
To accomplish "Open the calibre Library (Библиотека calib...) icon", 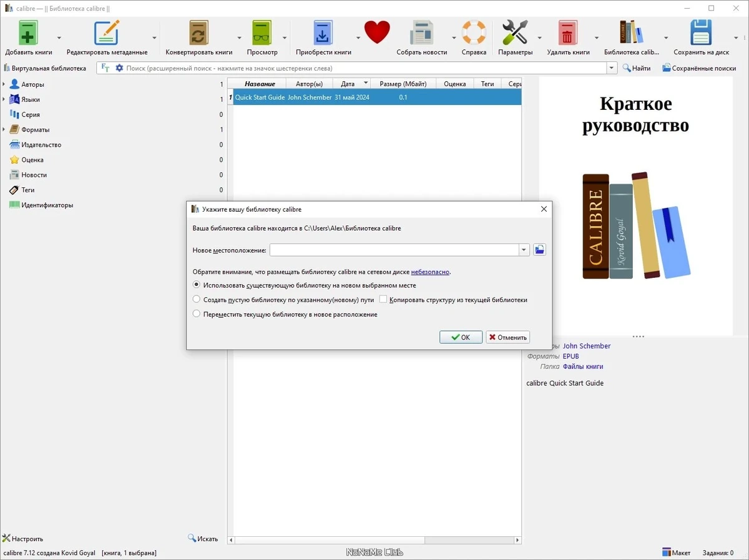I will point(631,32).
